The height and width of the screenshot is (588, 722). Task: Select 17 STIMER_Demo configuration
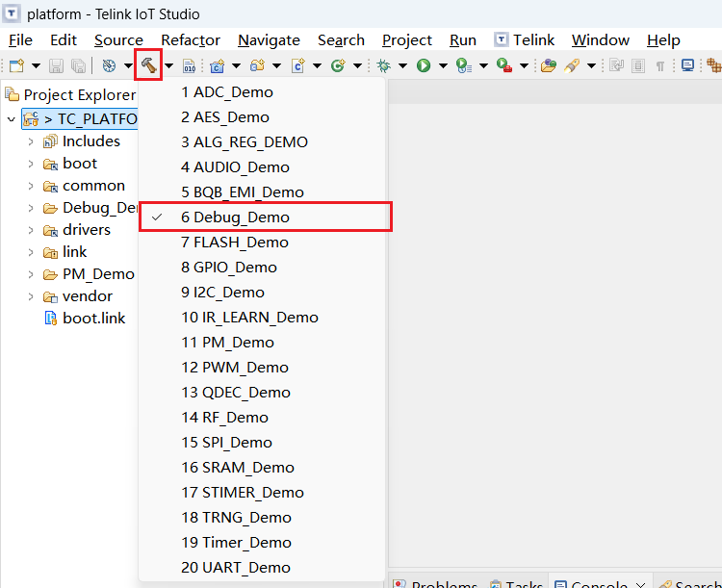click(x=262, y=492)
